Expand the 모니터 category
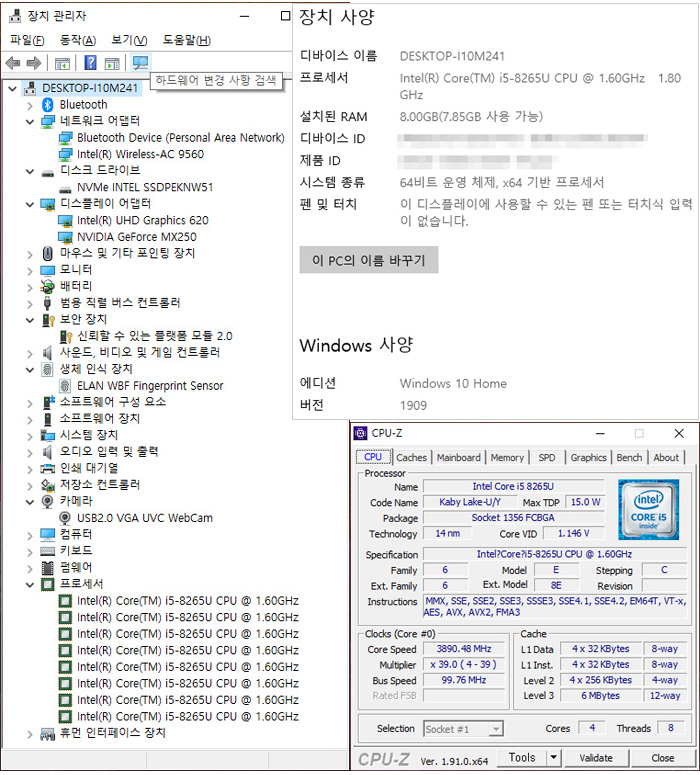 tap(30, 271)
